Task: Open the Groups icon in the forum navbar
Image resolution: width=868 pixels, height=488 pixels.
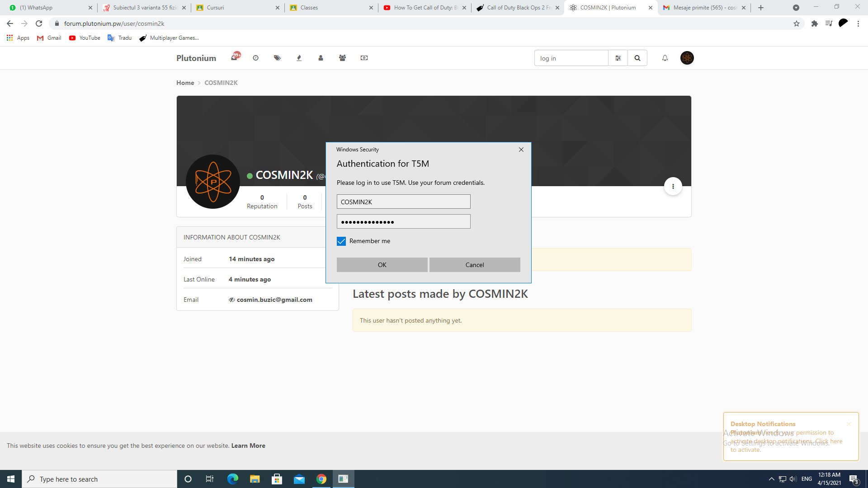Action: (x=342, y=58)
